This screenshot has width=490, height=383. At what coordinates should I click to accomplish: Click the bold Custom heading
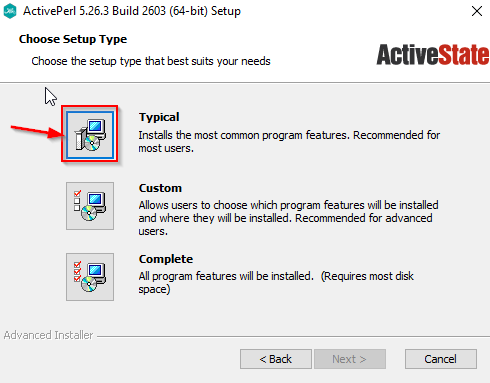point(160,188)
